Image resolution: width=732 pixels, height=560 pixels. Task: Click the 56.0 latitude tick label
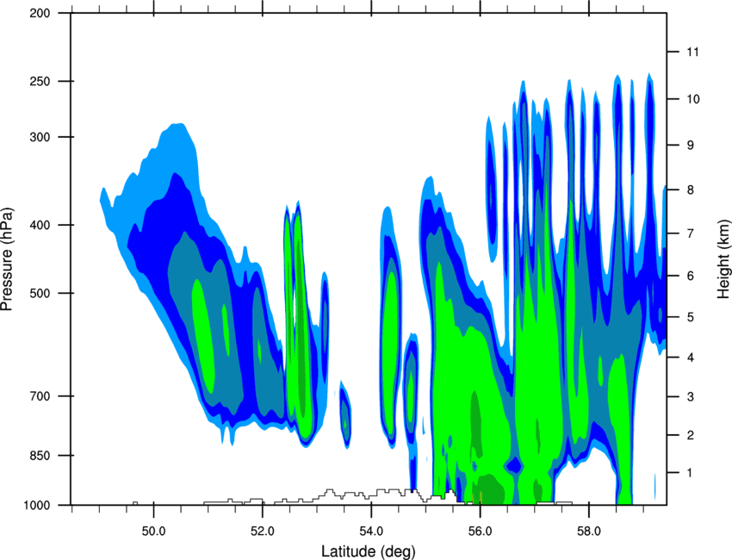click(x=480, y=532)
